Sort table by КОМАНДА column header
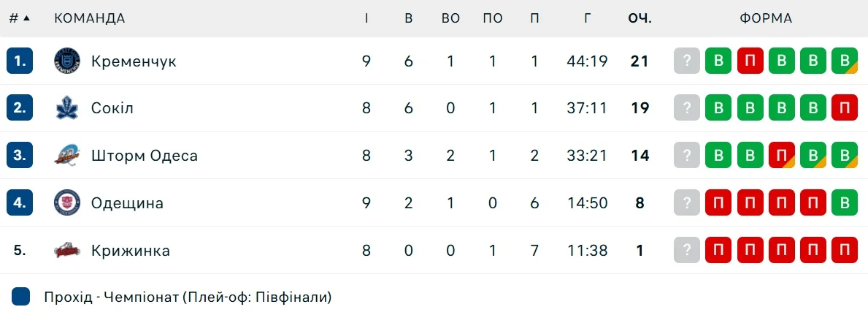This screenshot has height=315, width=868. [x=90, y=18]
